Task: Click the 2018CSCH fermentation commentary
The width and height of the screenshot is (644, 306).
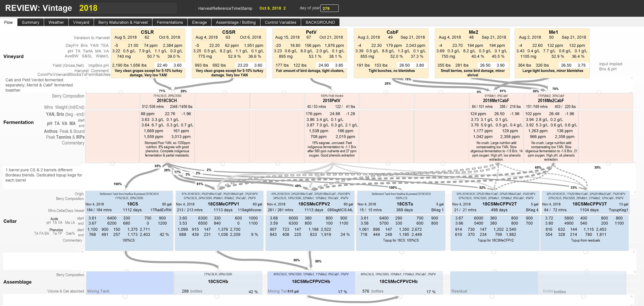Action: click(167, 149)
